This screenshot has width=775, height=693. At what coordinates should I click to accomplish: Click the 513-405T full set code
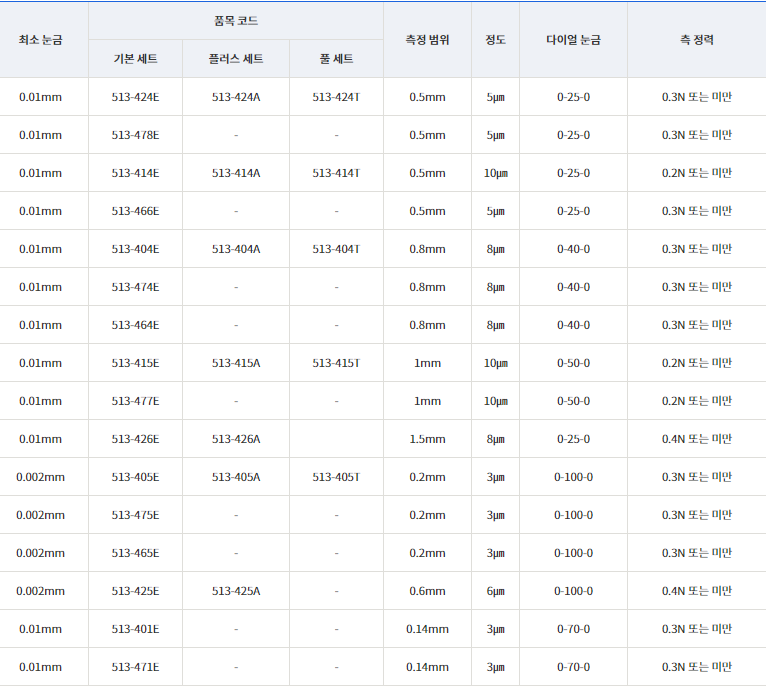336,477
